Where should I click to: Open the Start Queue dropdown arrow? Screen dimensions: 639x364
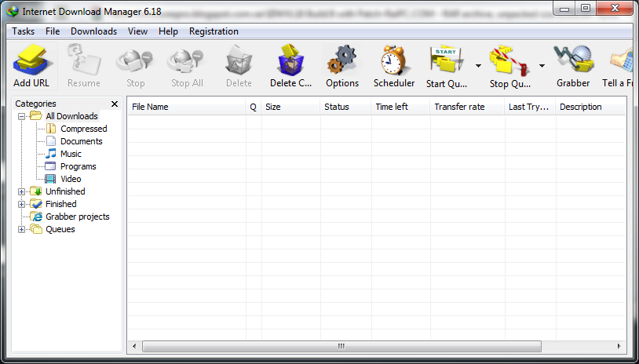[x=478, y=66]
